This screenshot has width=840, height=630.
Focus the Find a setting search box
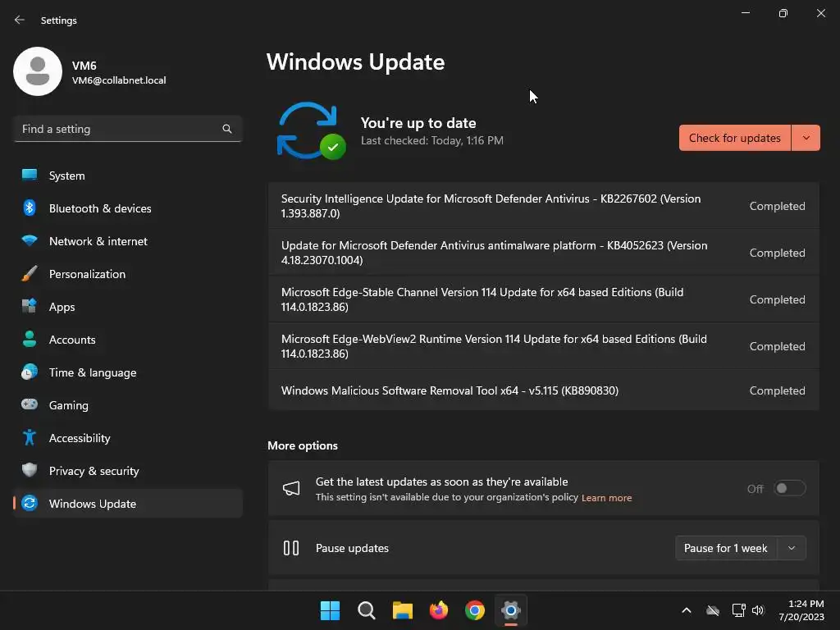click(127, 129)
